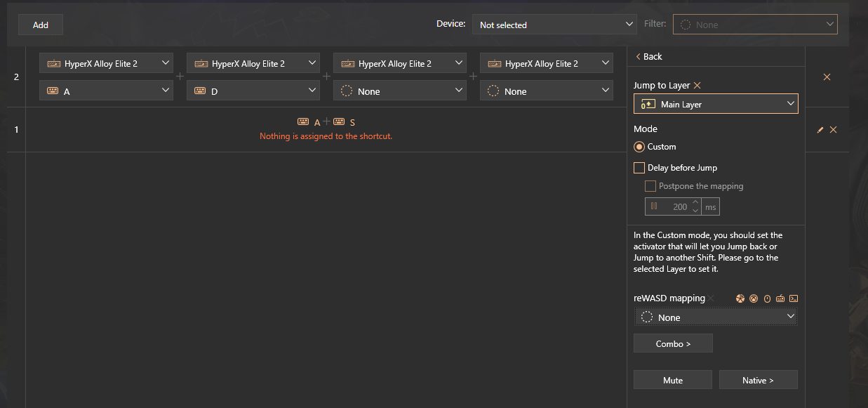Tick the Postpone the mapping checkbox

[650, 186]
